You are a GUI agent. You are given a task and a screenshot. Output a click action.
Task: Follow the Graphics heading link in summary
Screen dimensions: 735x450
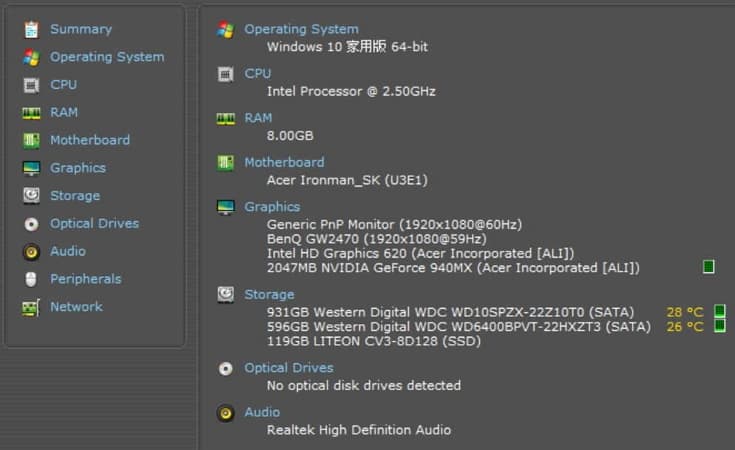point(272,207)
